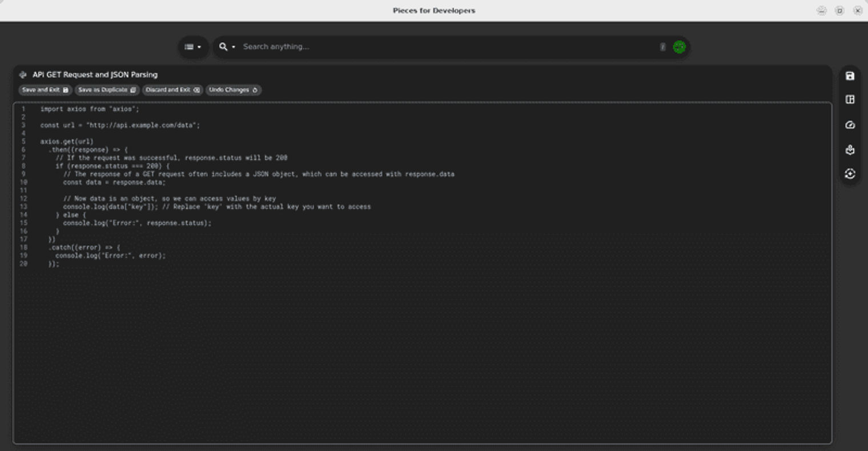Image resolution: width=868 pixels, height=451 pixels.
Task: Click the .then((response) line
Action: (88, 150)
